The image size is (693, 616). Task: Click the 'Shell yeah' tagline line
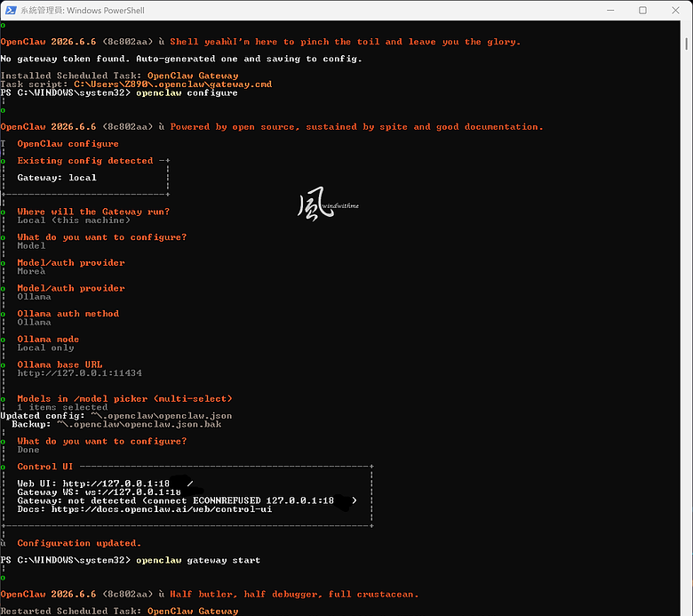346,42
